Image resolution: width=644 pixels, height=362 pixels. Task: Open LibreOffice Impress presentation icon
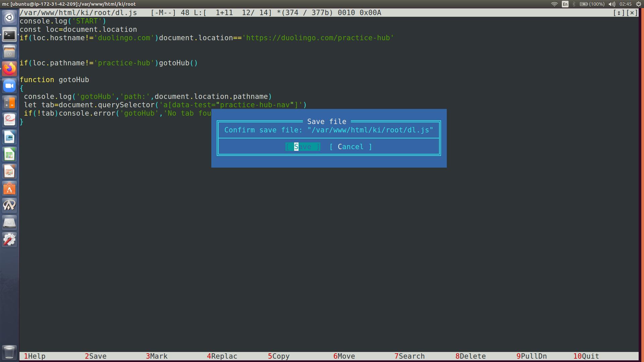coord(9,172)
